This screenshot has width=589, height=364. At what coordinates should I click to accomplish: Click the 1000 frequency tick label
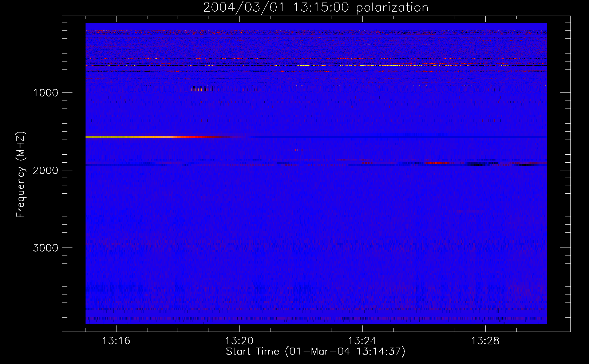(46, 93)
